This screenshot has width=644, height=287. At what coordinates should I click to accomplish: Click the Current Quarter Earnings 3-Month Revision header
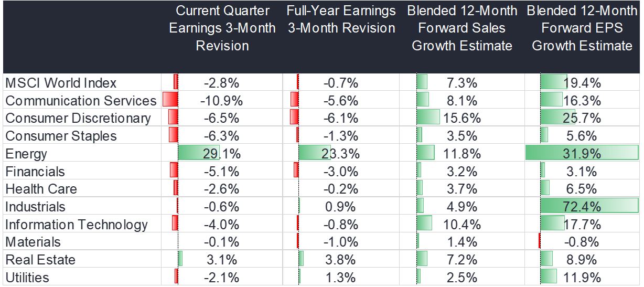222,28
